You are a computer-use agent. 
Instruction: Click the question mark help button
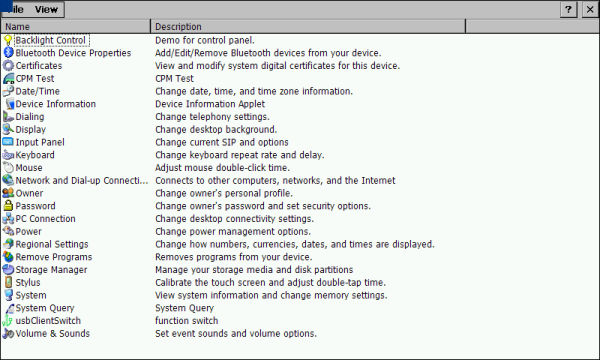point(568,10)
